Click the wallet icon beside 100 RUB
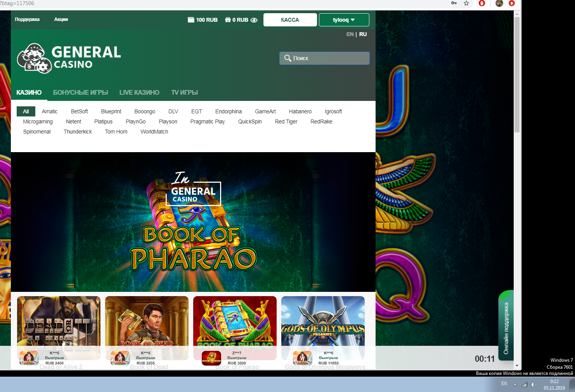575x392 pixels. tap(191, 20)
